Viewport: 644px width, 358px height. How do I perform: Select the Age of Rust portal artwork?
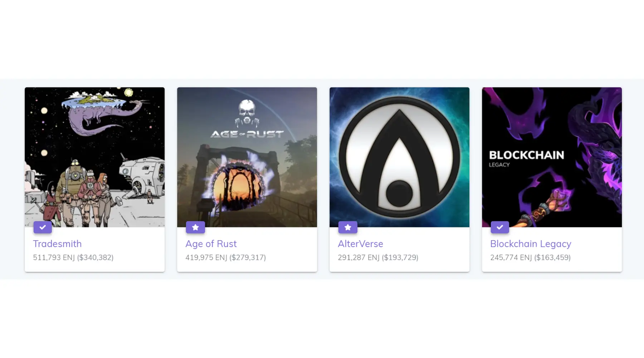(247, 157)
